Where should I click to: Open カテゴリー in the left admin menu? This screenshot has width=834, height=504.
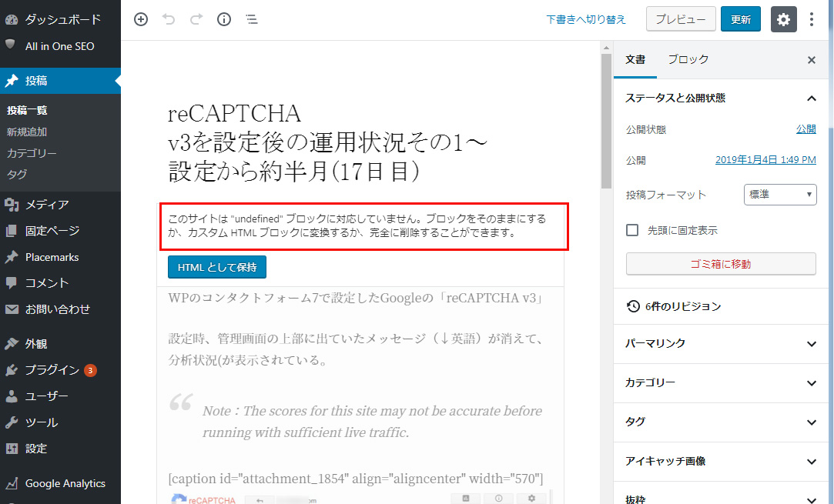32,153
